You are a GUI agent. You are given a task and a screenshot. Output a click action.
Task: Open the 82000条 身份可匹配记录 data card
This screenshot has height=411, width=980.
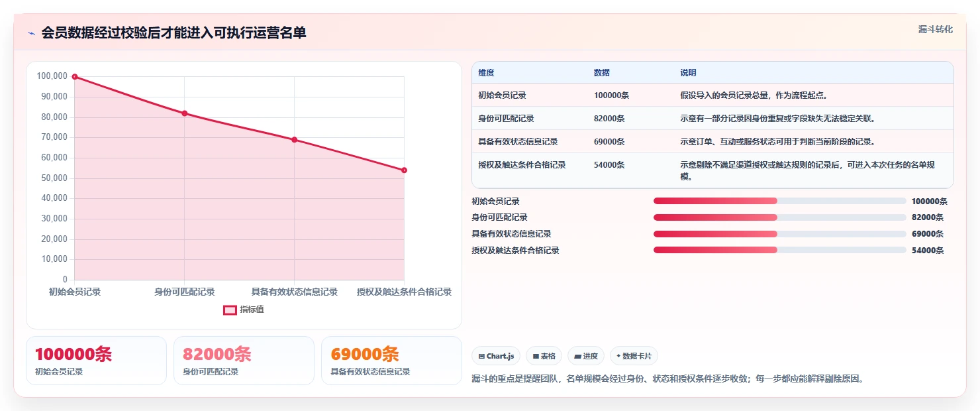click(x=244, y=361)
